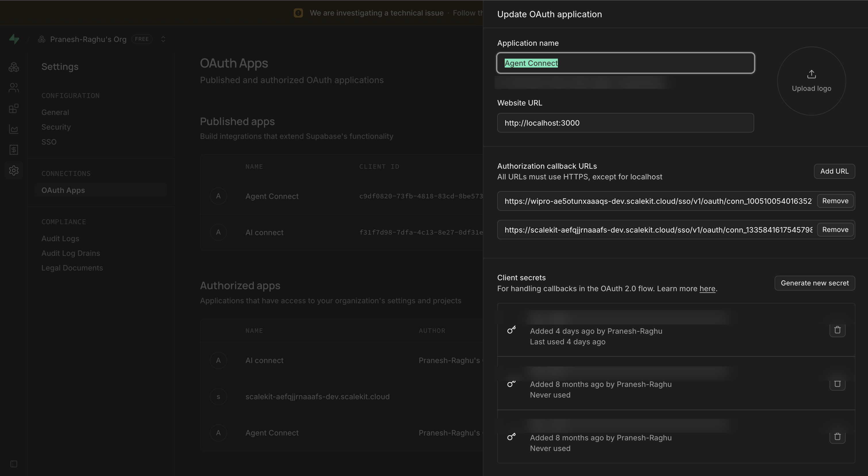The image size is (868, 476).
Task: Open Security settings page
Action: click(x=56, y=127)
